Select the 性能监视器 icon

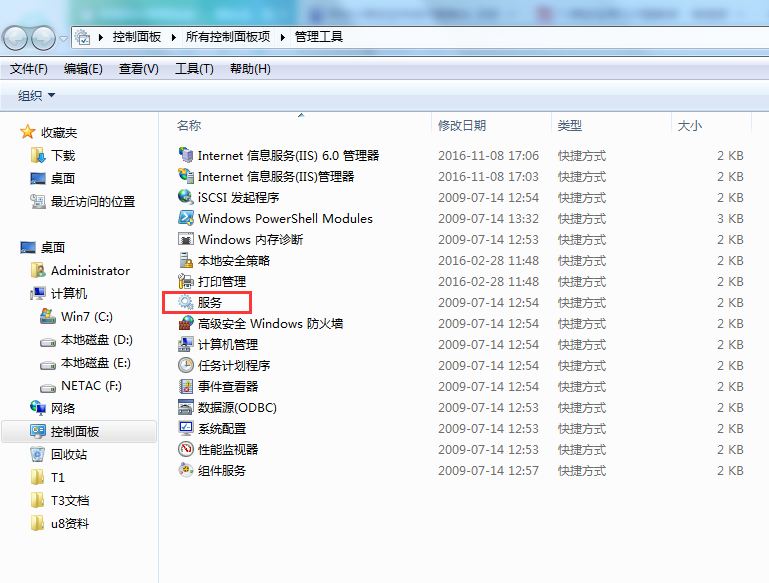(x=185, y=449)
